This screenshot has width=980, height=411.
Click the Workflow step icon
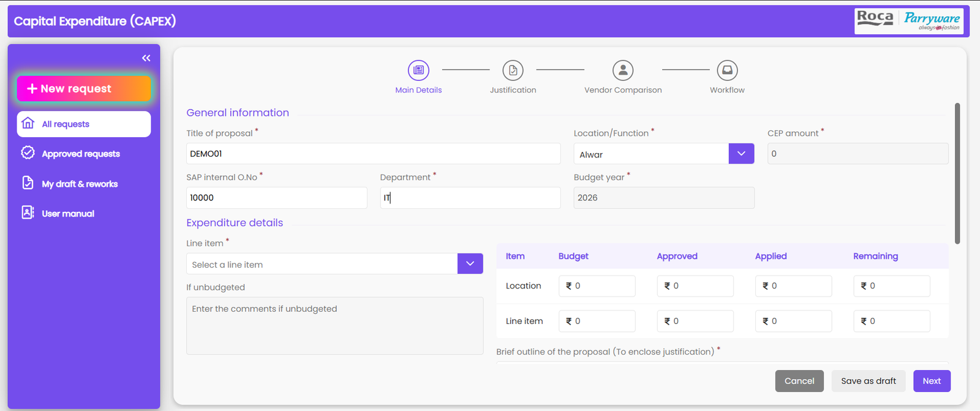(x=727, y=70)
